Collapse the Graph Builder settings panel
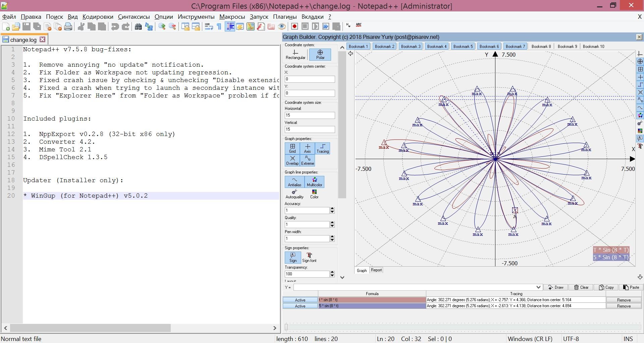 [351, 54]
